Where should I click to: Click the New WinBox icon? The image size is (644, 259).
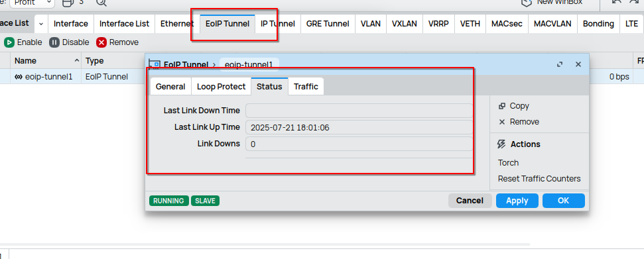527,2
